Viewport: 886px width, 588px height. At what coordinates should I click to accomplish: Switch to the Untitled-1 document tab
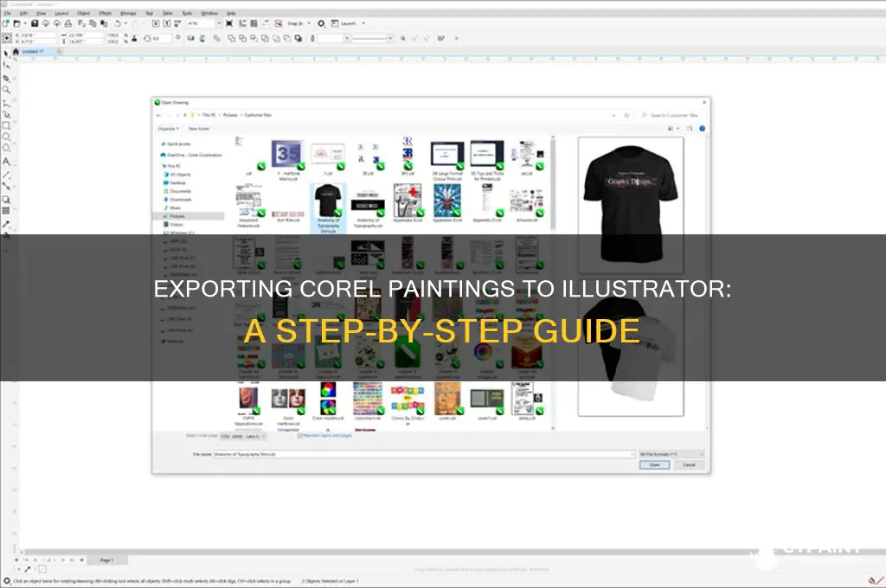(33, 51)
